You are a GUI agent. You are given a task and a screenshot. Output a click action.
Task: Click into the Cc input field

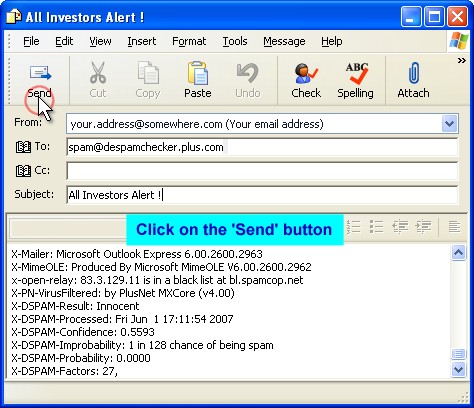262,171
